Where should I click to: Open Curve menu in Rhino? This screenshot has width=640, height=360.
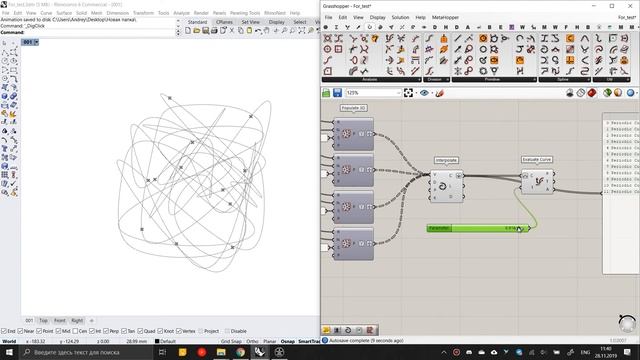pos(46,13)
